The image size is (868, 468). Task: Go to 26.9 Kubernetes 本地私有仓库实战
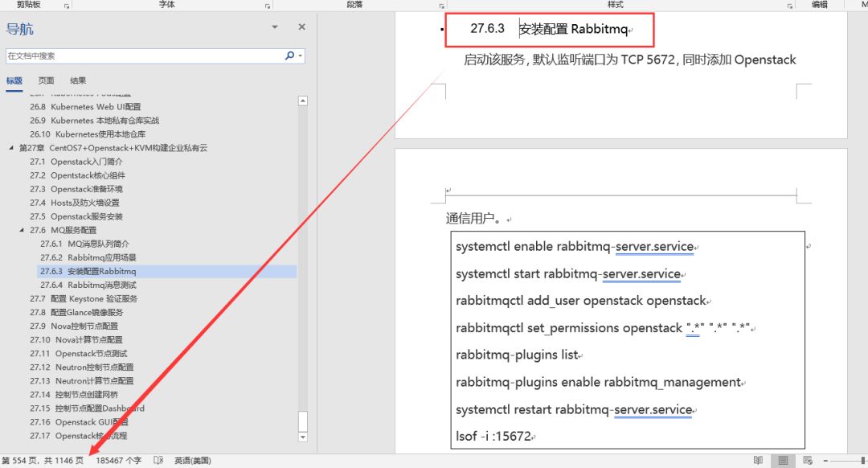coord(95,120)
